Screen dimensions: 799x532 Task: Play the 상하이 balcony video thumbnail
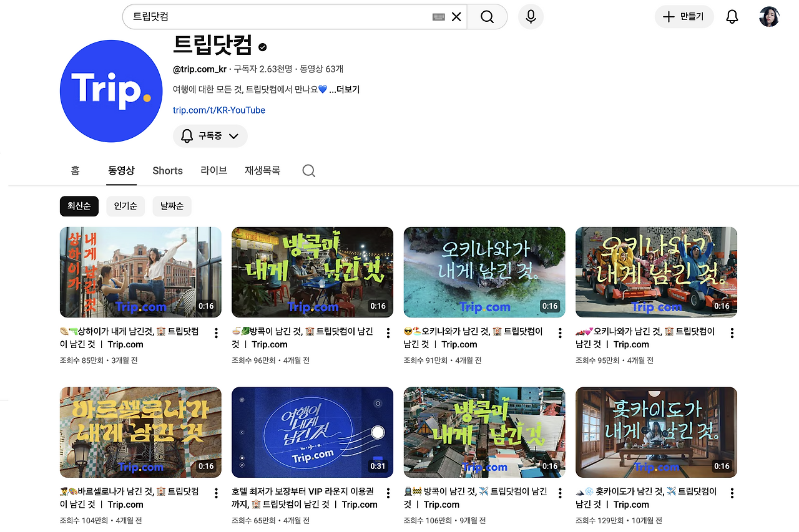[x=140, y=272]
